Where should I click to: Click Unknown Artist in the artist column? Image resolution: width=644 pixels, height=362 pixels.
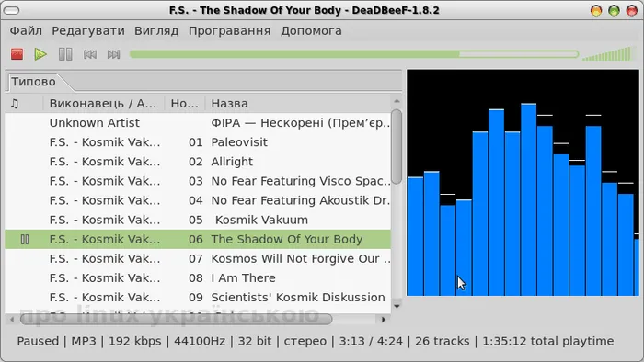tap(95, 122)
